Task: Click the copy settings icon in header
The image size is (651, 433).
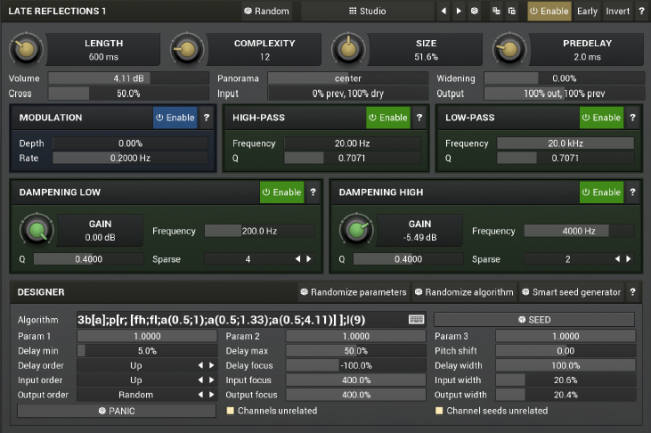Action: point(497,11)
